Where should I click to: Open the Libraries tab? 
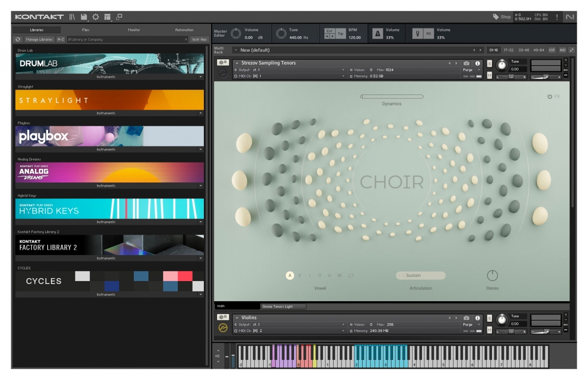(x=37, y=30)
